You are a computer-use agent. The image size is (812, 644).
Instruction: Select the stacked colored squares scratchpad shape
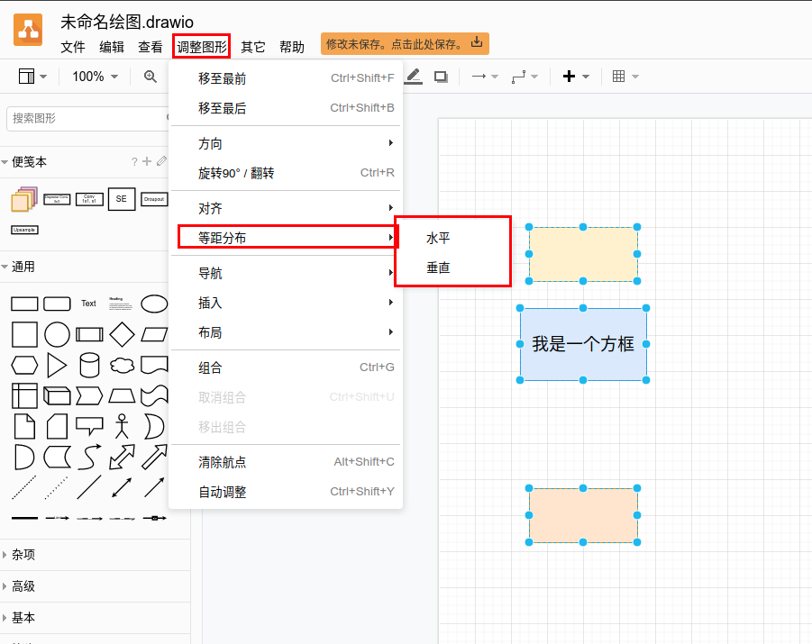tap(24, 199)
